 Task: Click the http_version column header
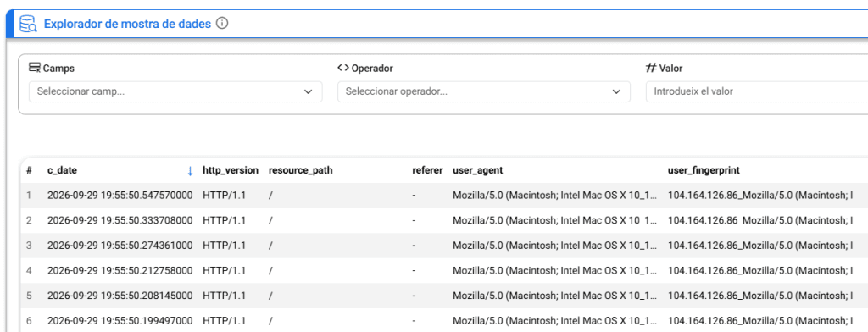pyautogui.click(x=231, y=170)
